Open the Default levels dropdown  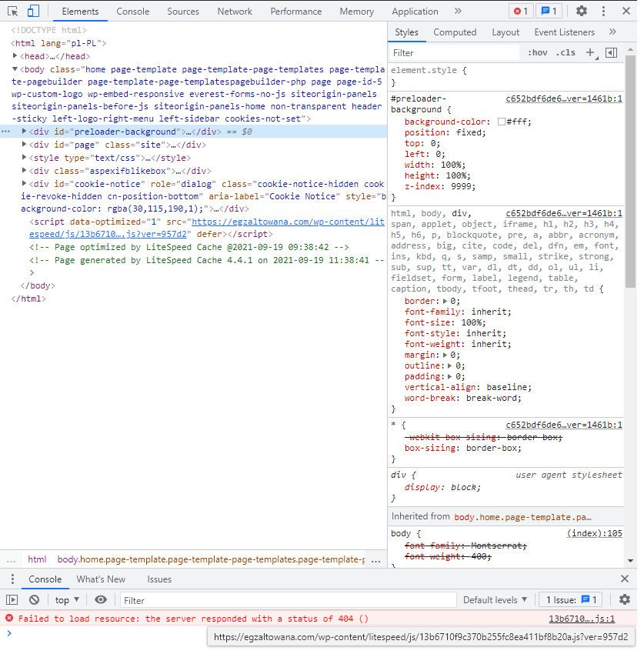pos(495,600)
